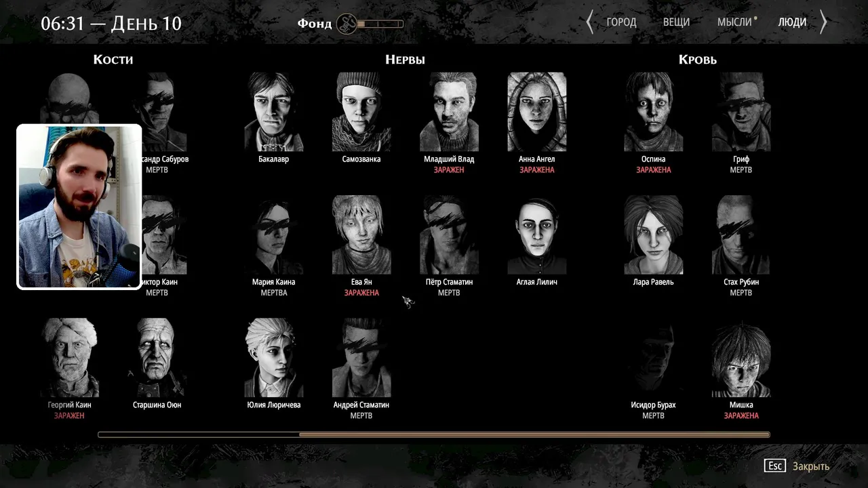Viewport: 868px width, 488px height.
Task: Click the Старшина Оюн name label
Action: pyautogui.click(x=157, y=405)
